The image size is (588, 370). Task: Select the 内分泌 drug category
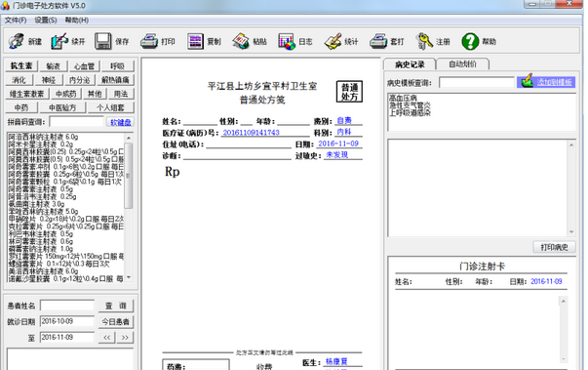click(80, 80)
